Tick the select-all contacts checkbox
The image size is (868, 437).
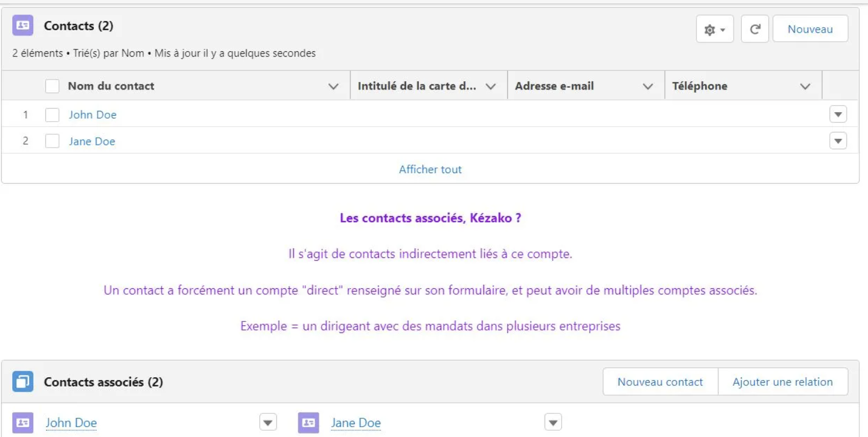pyautogui.click(x=52, y=86)
